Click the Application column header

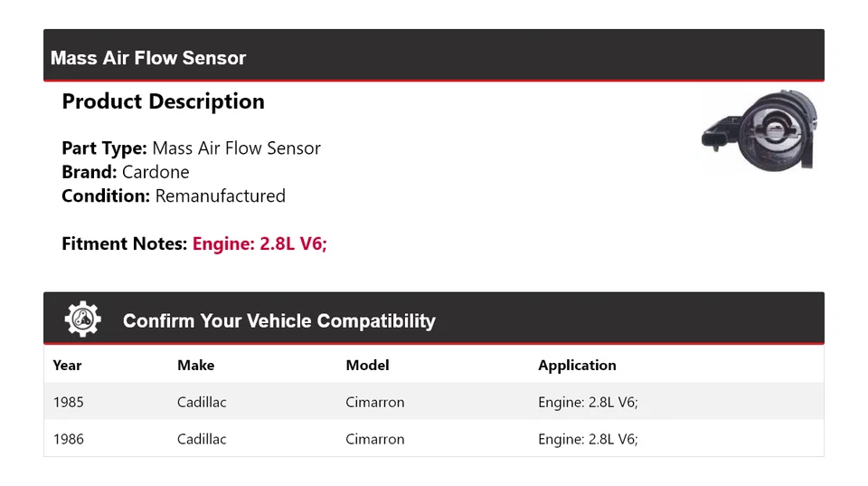point(577,366)
